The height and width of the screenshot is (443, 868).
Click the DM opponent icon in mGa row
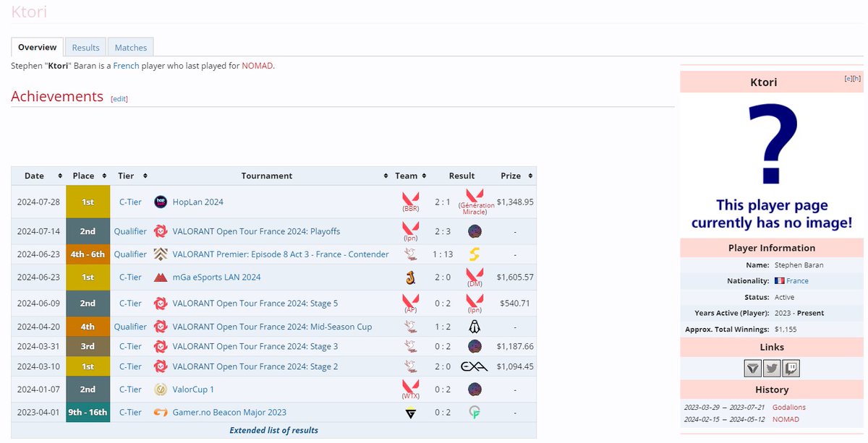click(475, 273)
